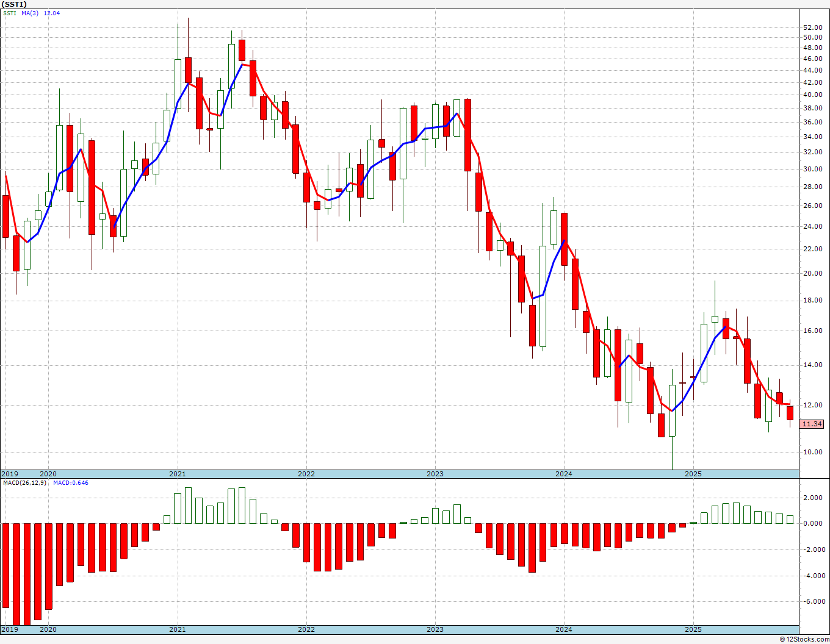The width and height of the screenshot is (830, 644).
Task: Click the "36.00" price axis label
Action: [812, 122]
